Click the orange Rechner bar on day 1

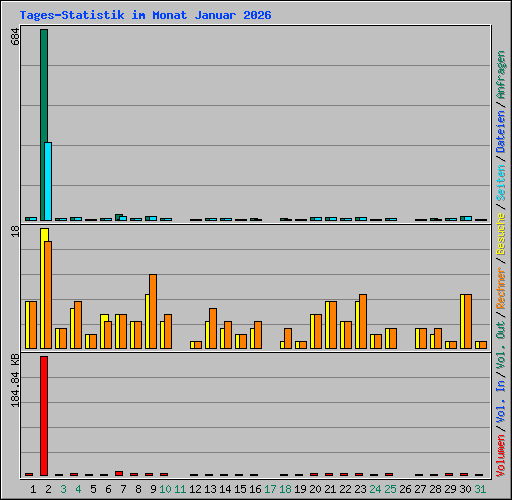click(33, 325)
